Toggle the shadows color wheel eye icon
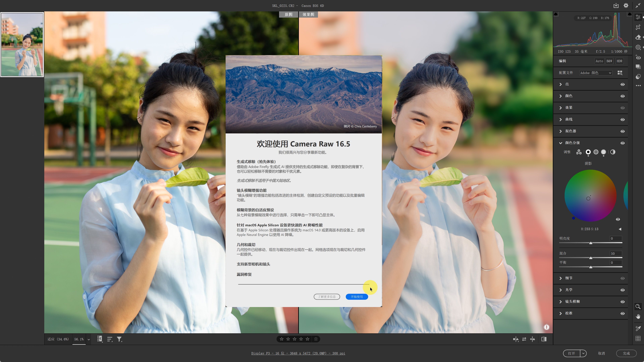This screenshot has height=362, width=644. [x=618, y=219]
